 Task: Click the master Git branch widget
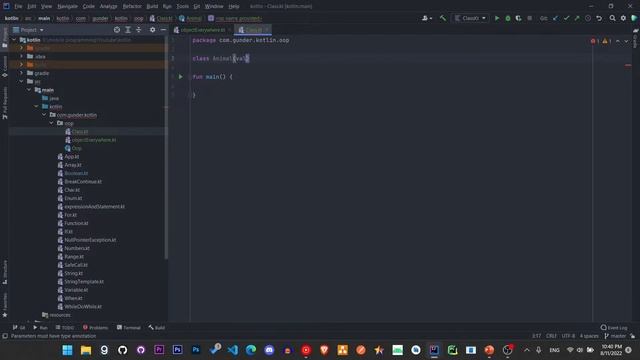click(615, 336)
